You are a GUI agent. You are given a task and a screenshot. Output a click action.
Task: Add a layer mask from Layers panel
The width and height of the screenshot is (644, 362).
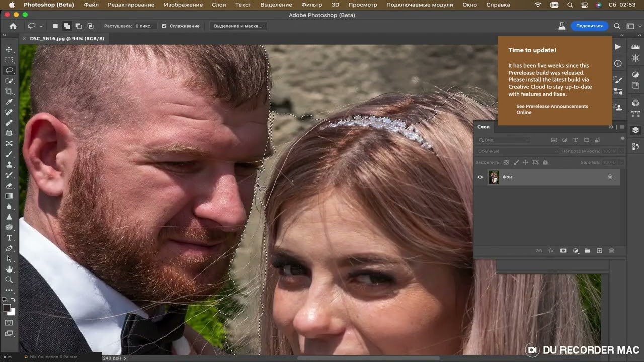(x=563, y=251)
